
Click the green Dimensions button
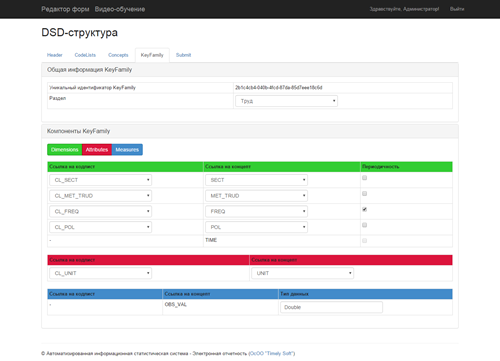pyautogui.click(x=65, y=150)
